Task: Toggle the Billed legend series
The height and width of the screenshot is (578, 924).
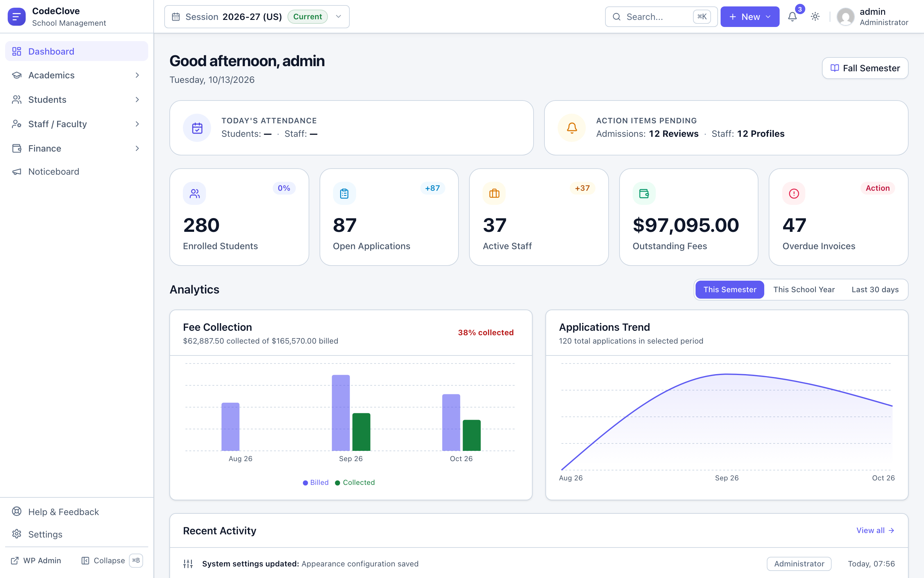Action: 315,482
